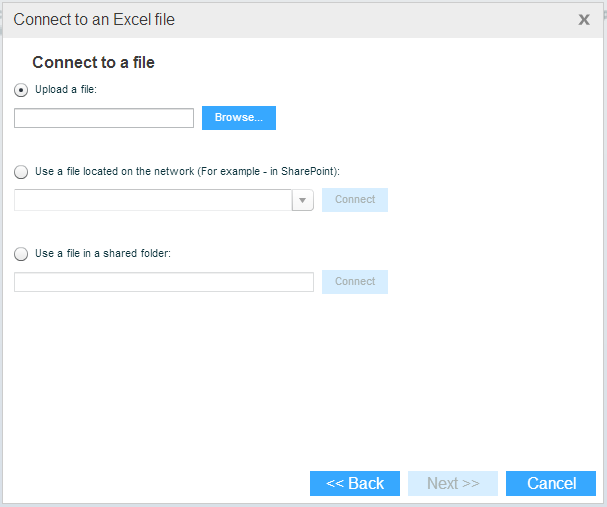Viewport: 607px width, 507px height.
Task: Expand the network file dropdown arrow
Action: (x=303, y=200)
